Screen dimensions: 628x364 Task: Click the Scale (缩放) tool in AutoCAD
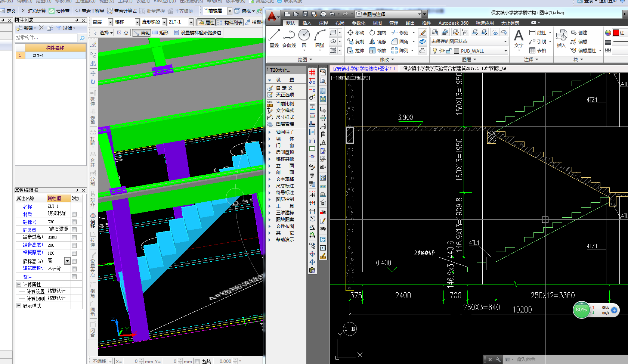point(378,50)
